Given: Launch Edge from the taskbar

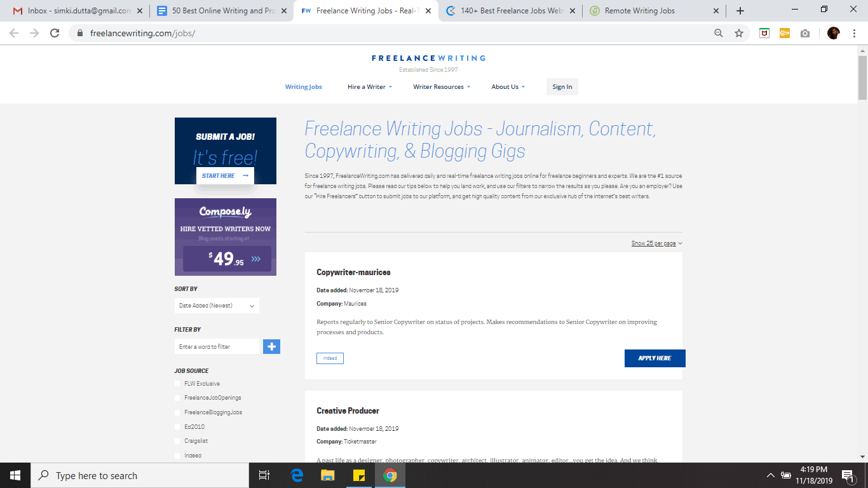Looking at the screenshot, I should click(297, 475).
